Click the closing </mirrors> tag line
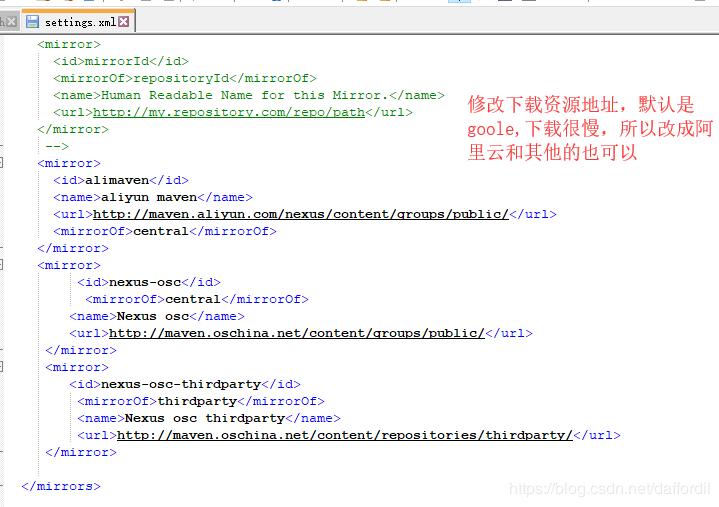 pos(61,486)
